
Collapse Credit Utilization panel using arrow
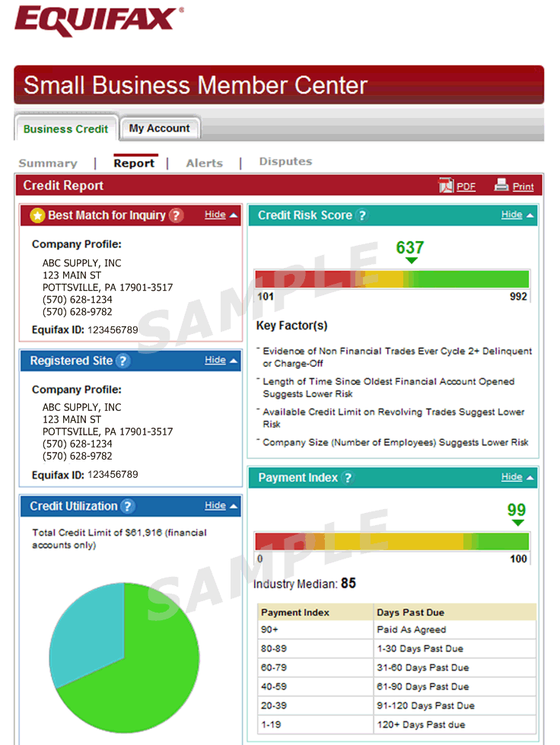pyautogui.click(x=234, y=506)
